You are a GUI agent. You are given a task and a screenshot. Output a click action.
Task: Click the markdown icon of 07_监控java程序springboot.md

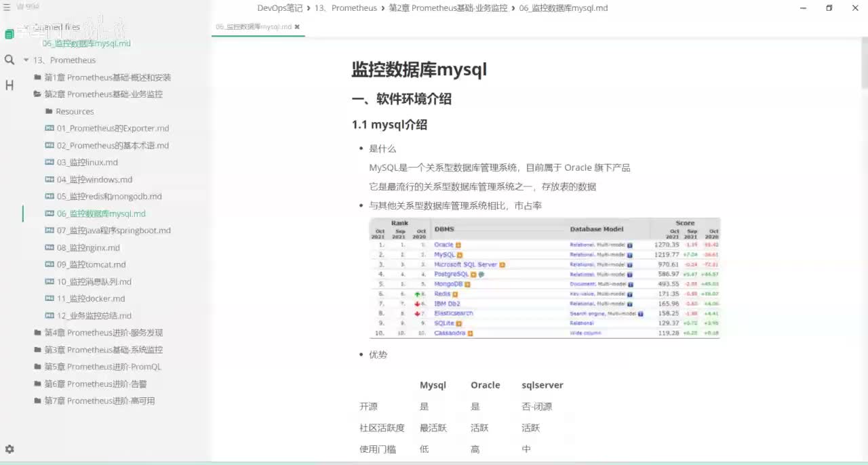pyautogui.click(x=49, y=230)
